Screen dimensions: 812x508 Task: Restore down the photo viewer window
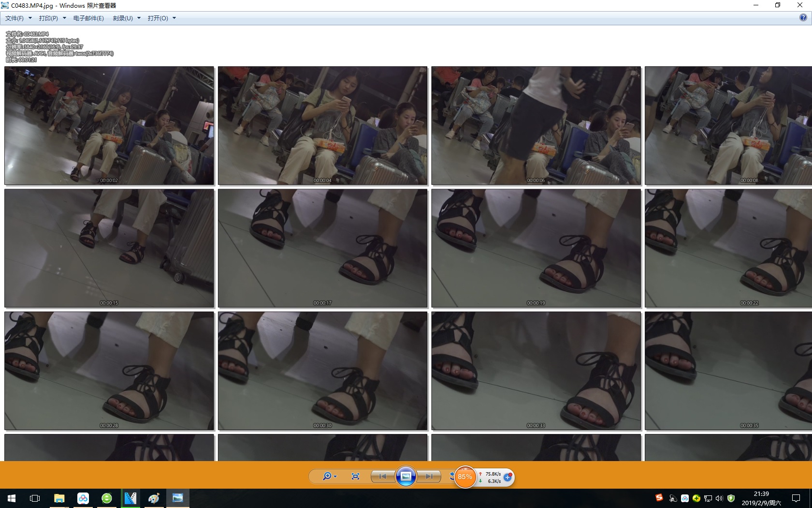pos(778,5)
